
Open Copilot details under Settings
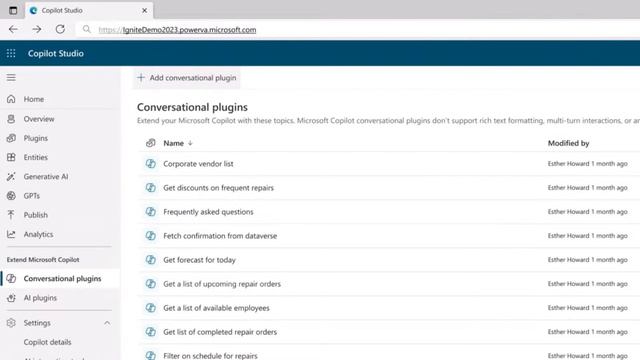point(47,342)
